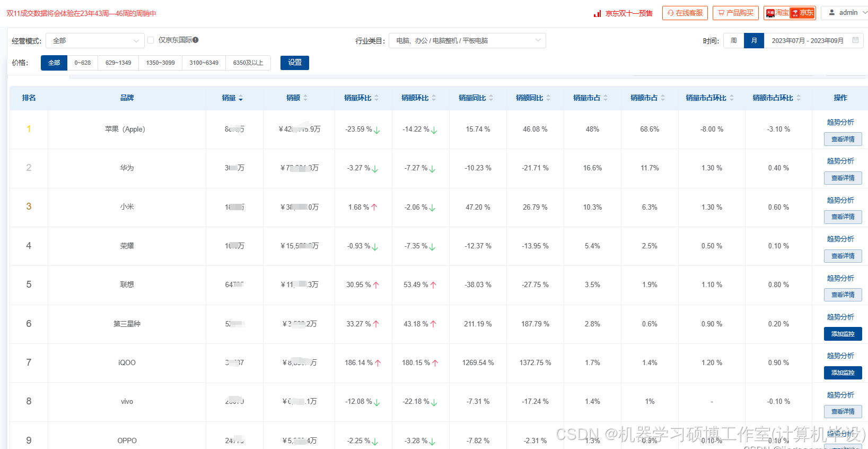Click the 双11成交数据 red notice text
The width and height of the screenshot is (868, 449).
[x=81, y=13]
